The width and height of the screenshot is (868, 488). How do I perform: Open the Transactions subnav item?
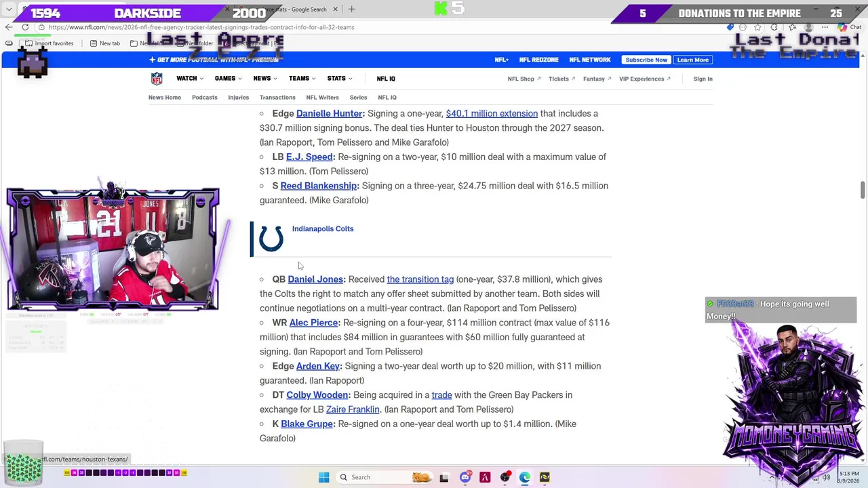(277, 98)
